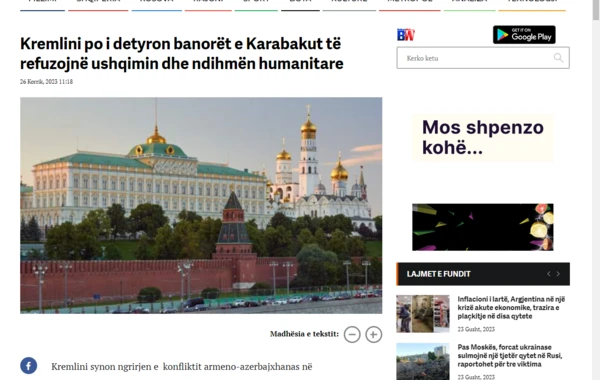Go to next item in Lajmet e Fundit
Screen dimensions: 600x380
[x=558, y=274]
